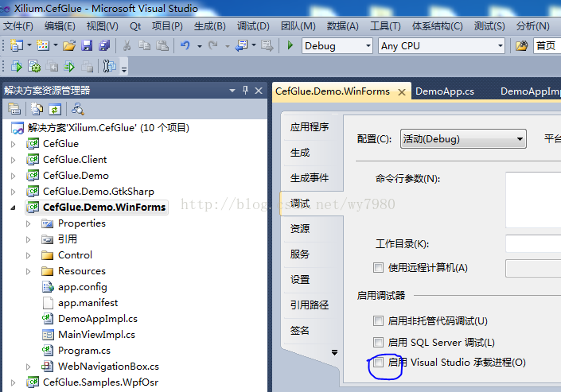Click the Navigate Forward icon
This screenshot has width=561, height=392.
[x=267, y=45]
